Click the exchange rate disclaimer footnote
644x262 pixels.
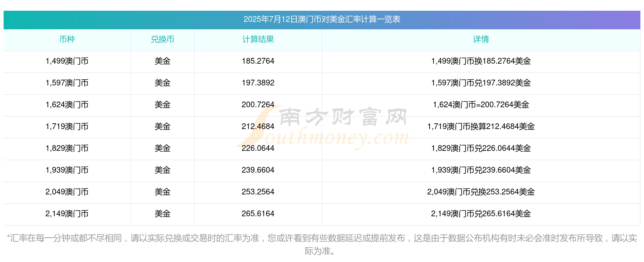point(322,244)
